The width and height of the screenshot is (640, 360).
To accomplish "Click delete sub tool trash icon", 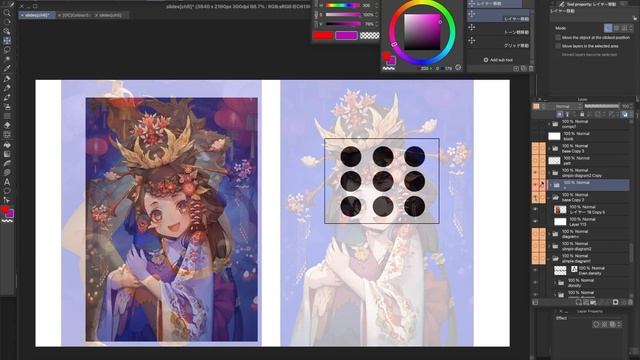I will (x=531, y=69).
